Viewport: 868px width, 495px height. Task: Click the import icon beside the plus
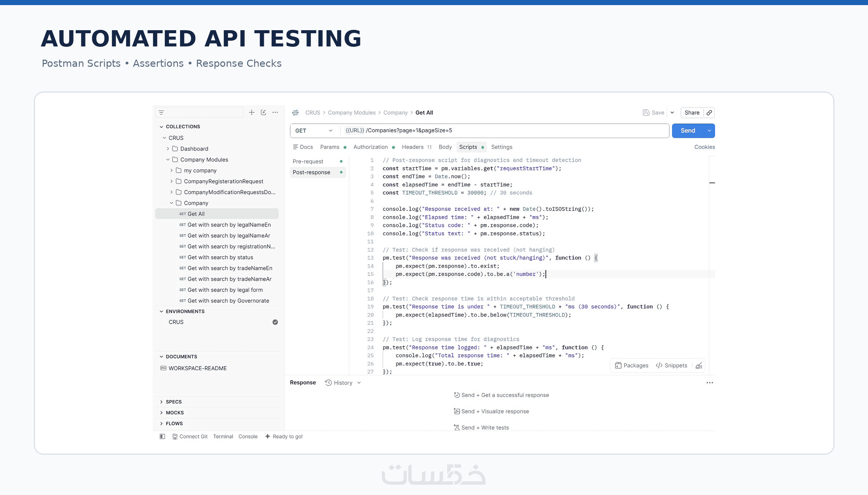[x=263, y=113]
